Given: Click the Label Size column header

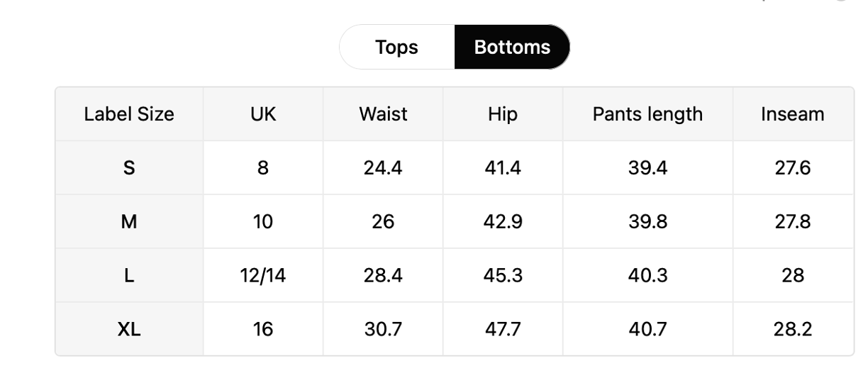Looking at the screenshot, I should [129, 114].
